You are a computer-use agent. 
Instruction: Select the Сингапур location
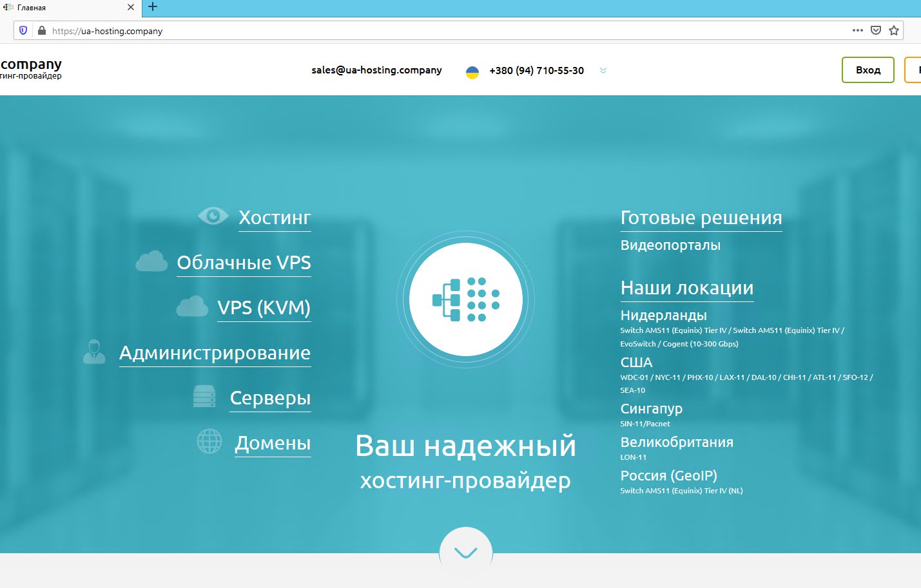coord(652,409)
